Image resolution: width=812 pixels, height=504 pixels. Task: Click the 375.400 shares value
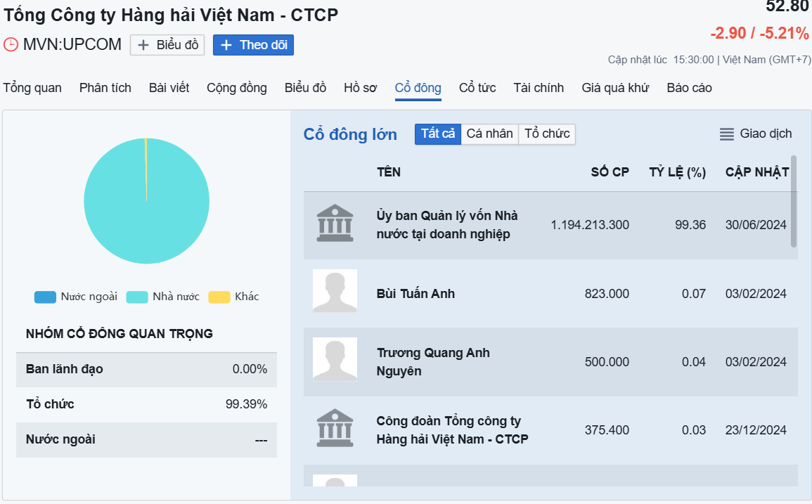(607, 430)
